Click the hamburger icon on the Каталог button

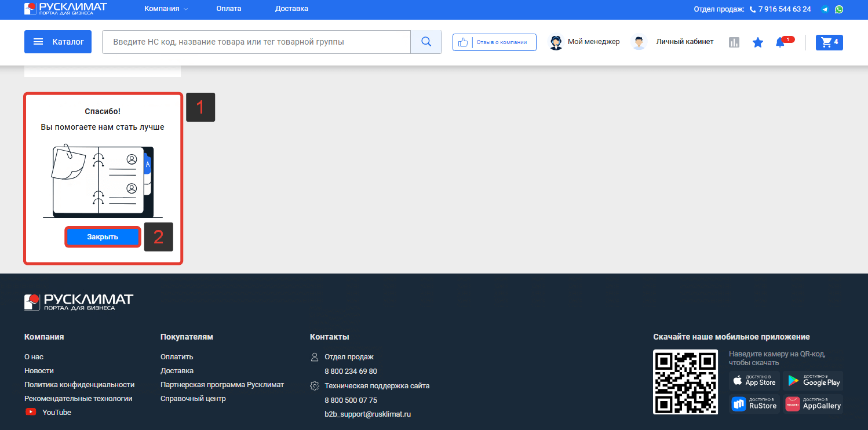coord(38,42)
